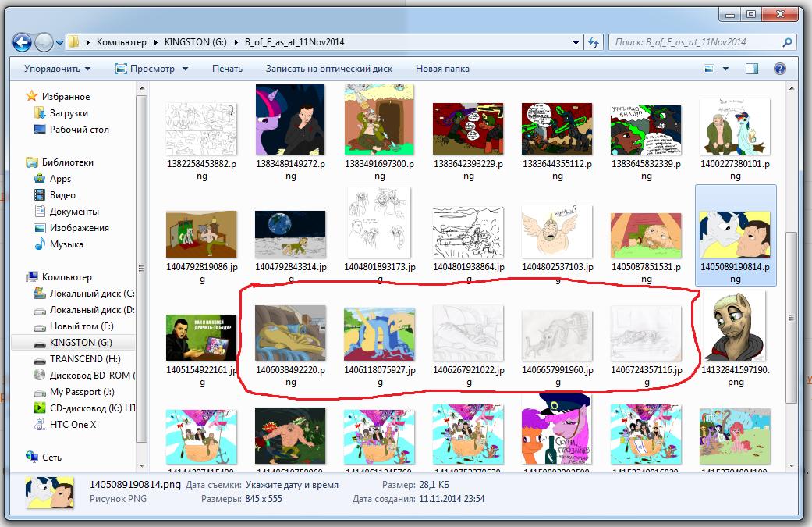Click Печать in the toolbar
Image resolution: width=812 pixels, height=527 pixels.
[x=227, y=69]
